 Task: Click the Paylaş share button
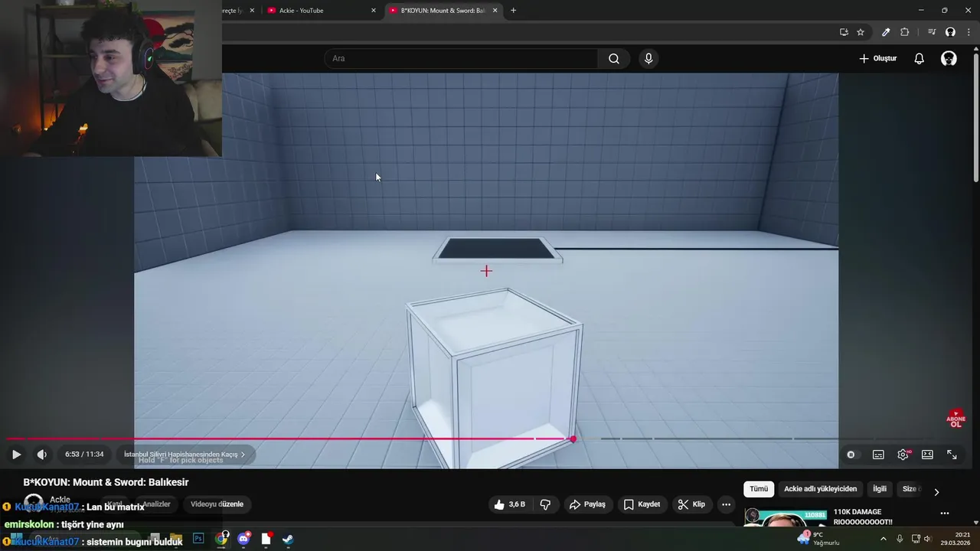click(588, 504)
